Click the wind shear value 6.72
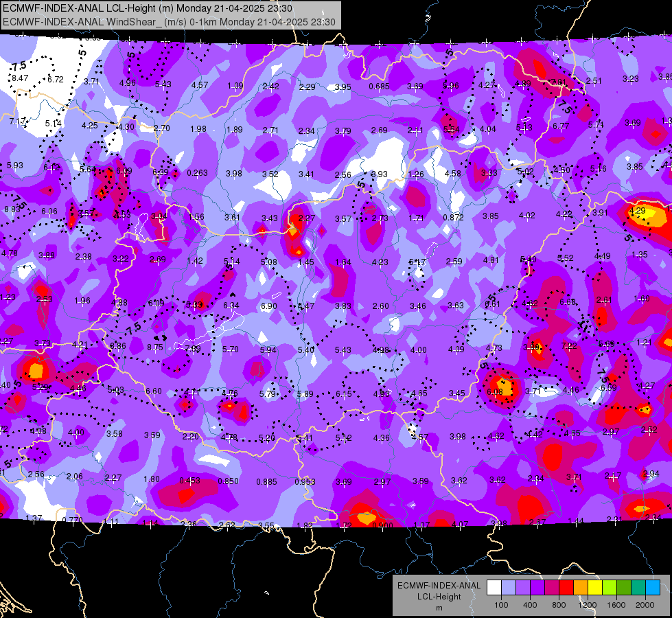The width and height of the screenshot is (672, 618). click(56, 80)
